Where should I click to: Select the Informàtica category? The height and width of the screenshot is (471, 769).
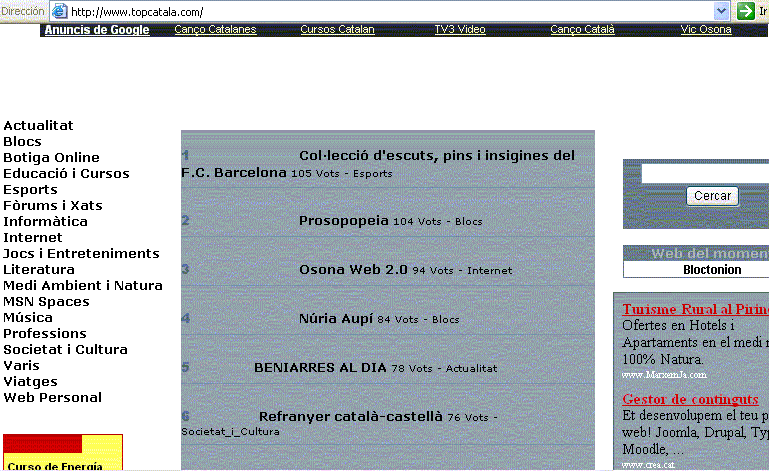(x=46, y=222)
